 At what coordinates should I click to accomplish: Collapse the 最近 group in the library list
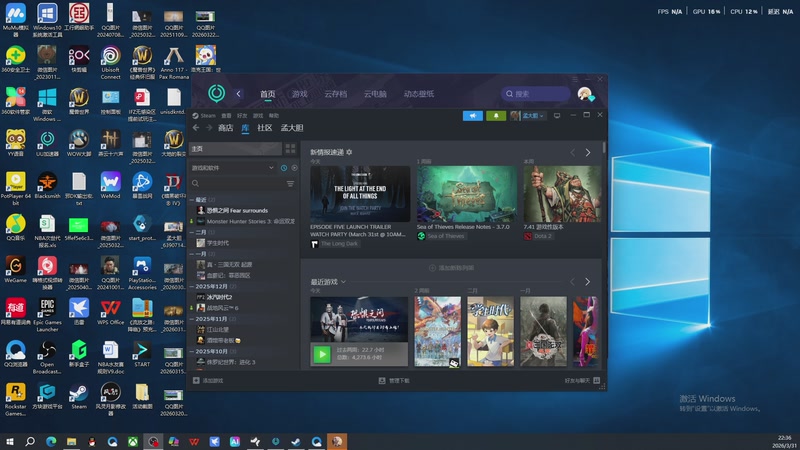192,199
